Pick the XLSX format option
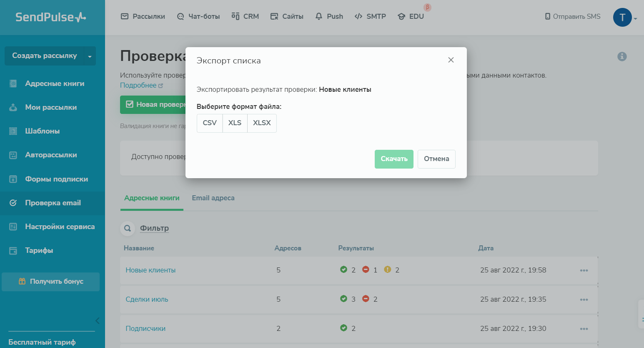 (262, 123)
